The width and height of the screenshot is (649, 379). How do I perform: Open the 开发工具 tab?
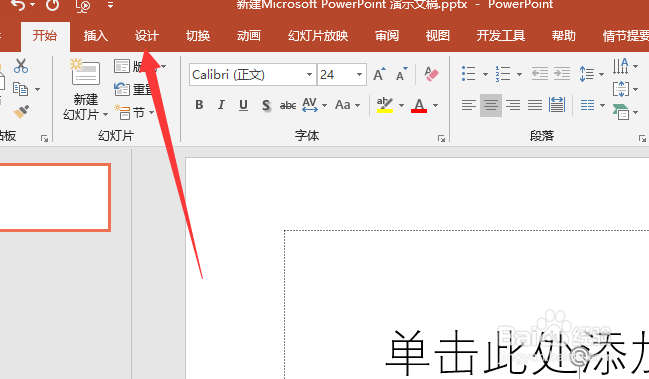click(x=500, y=36)
